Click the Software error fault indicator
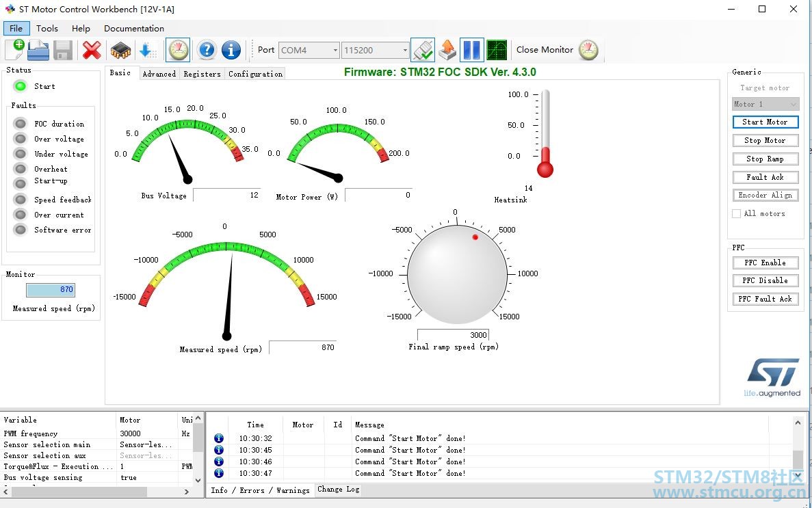Screen dimensions: 812x508 (x=21, y=230)
